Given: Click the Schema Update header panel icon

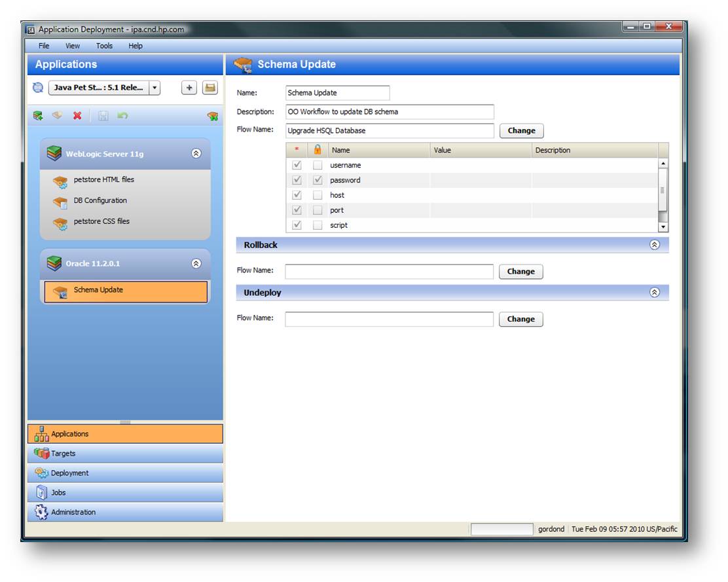Looking at the screenshot, I should pyautogui.click(x=243, y=65).
